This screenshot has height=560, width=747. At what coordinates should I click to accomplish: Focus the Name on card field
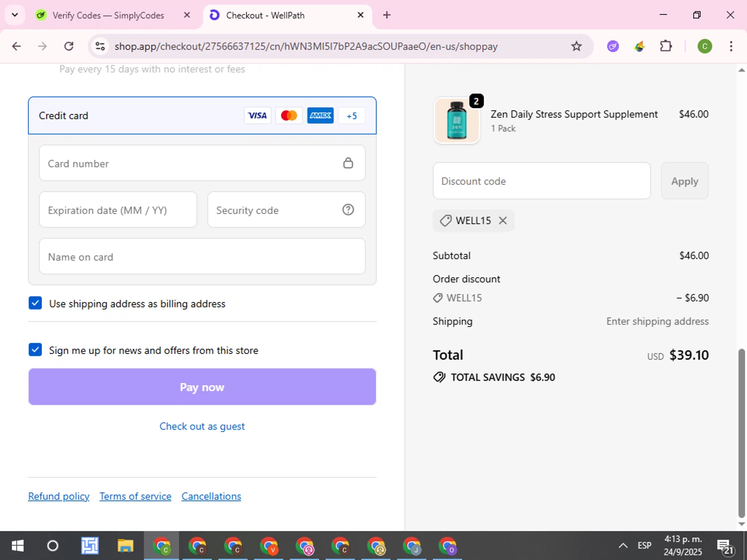pyautogui.click(x=202, y=257)
